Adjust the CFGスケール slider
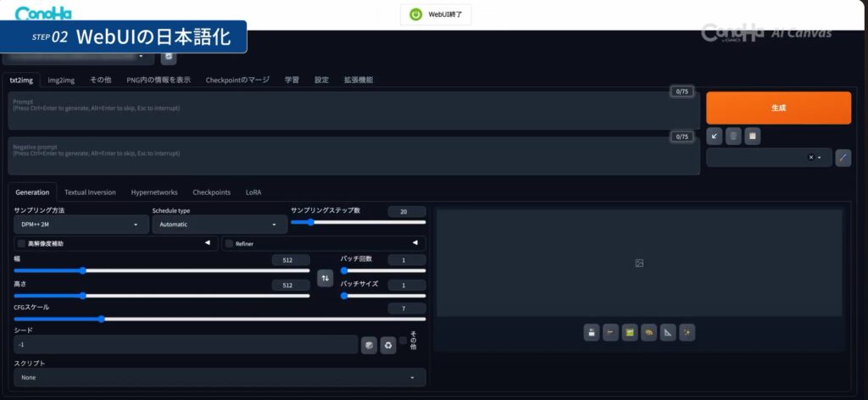Image resolution: width=868 pixels, height=400 pixels. pyautogui.click(x=220, y=319)
